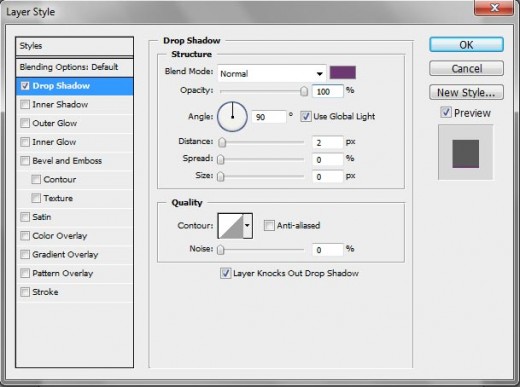The height and width of the screenshot is (387, 520).
Task: Enable the Inner Shadow checkbox
Action: click(25, 105)
